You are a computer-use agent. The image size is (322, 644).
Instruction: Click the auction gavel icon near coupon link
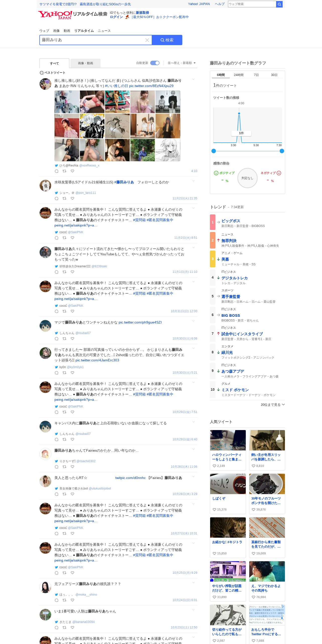127,17
